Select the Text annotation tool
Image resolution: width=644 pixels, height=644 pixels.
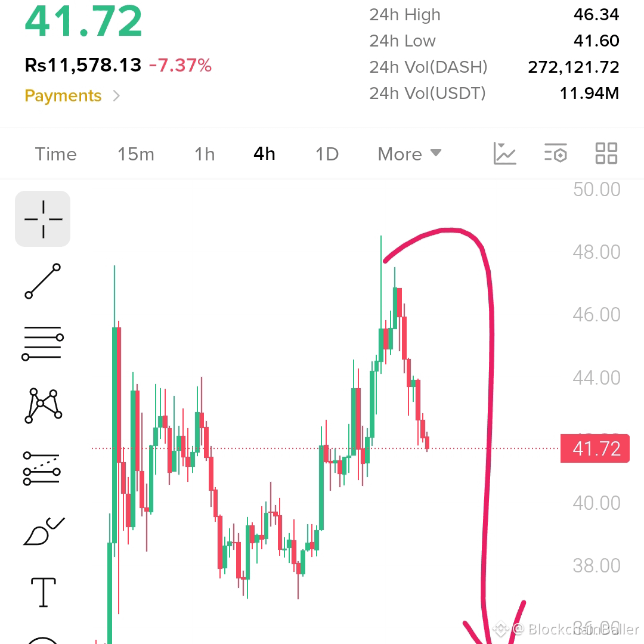tap(43, 592)
